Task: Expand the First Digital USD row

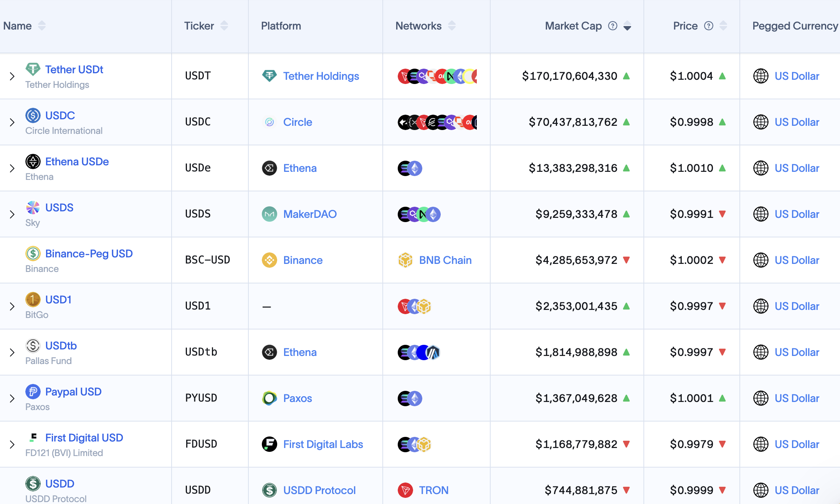Action: click(12, 444)
